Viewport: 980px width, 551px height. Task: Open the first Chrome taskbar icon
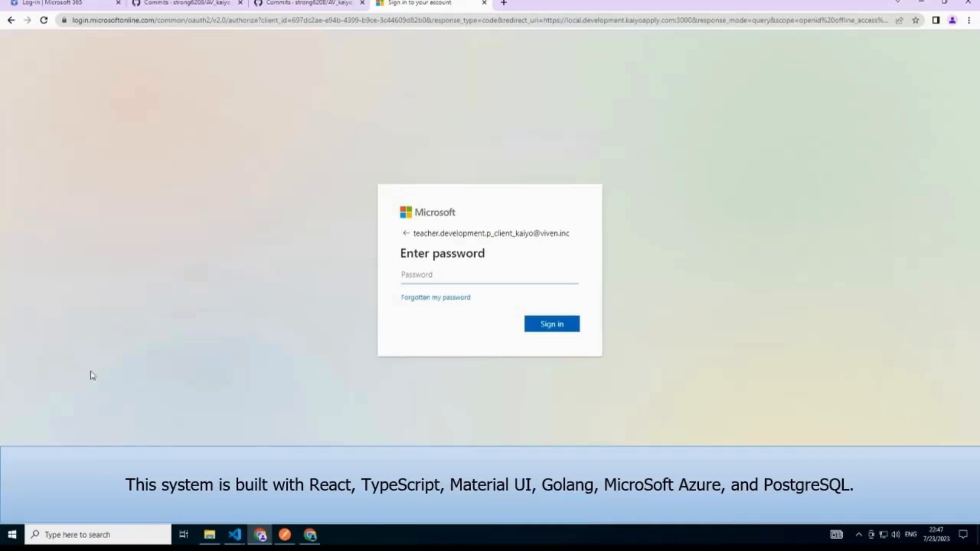260,535
